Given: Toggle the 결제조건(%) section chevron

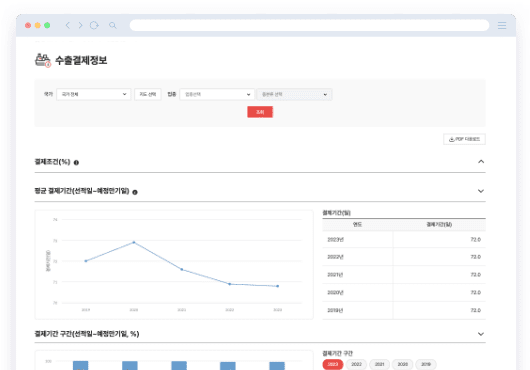Looking at the screenshot, I should point(481,162).
